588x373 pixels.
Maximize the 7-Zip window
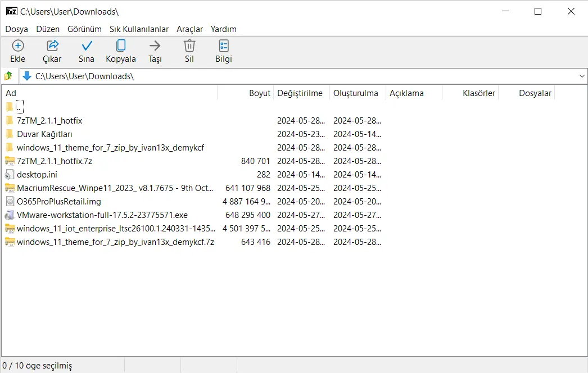coord(538,11)
